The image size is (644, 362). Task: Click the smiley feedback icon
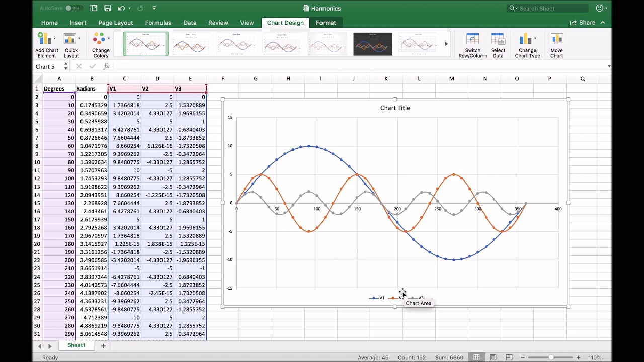tap(599, 8)
